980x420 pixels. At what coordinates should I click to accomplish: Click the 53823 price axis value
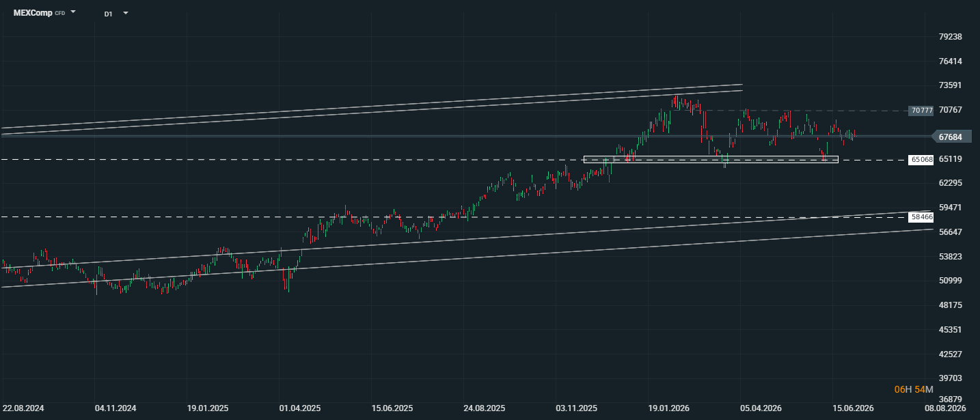click(x=951, y=257)
